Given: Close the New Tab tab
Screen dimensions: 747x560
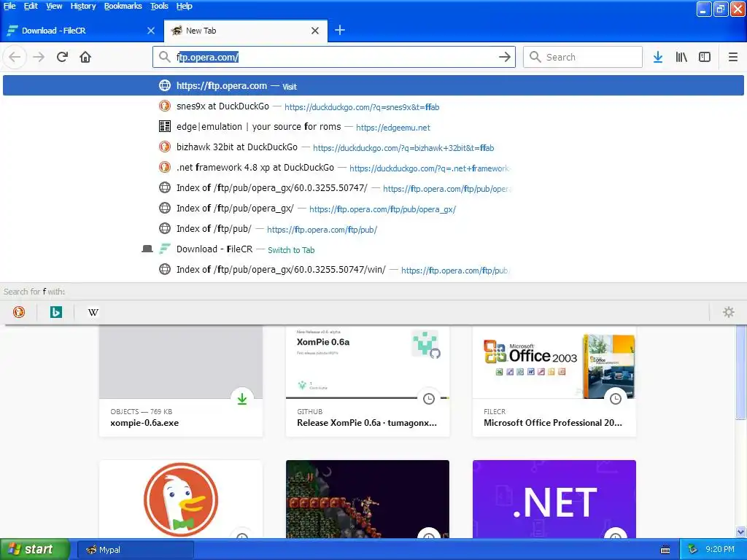Looking at the screenshot, I should [315, 31].
